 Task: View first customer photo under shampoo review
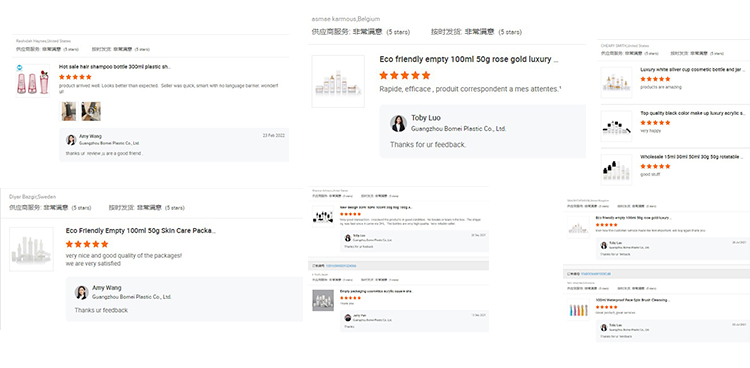click(x=69, y=111)
